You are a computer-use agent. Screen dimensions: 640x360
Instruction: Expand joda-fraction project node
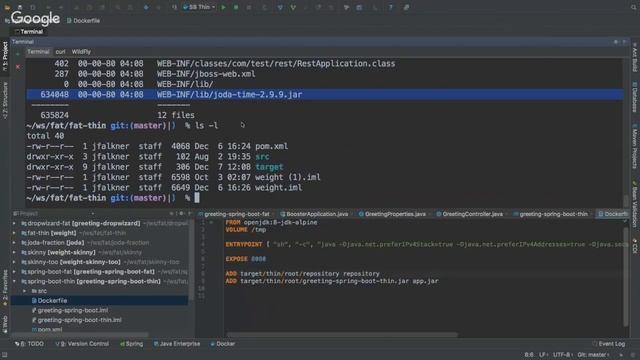(x=14, y=242)
